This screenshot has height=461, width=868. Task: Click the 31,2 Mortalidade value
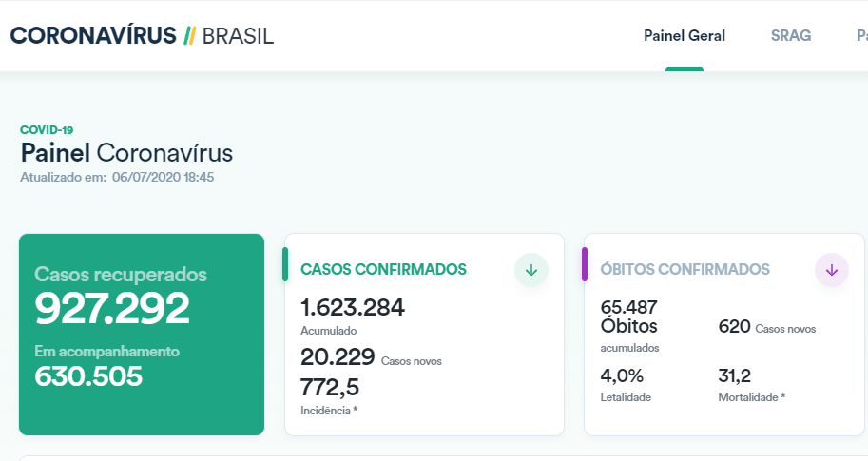[x=735, y=375]
